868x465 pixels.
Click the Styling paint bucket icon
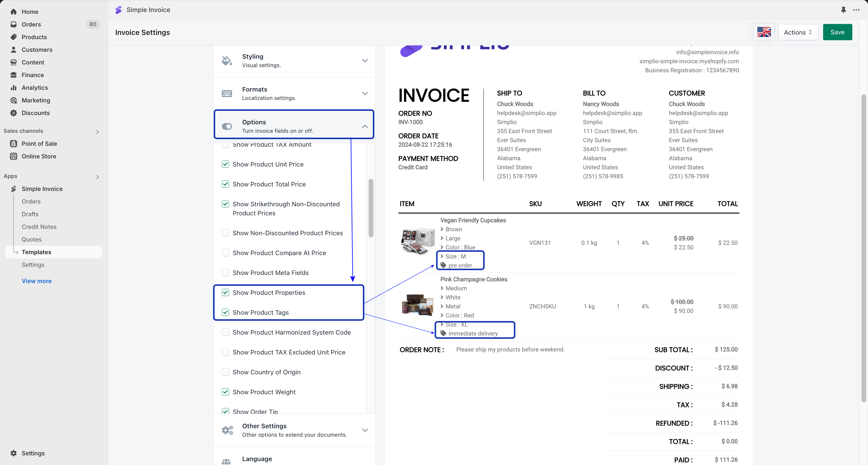tap(227, 61)
